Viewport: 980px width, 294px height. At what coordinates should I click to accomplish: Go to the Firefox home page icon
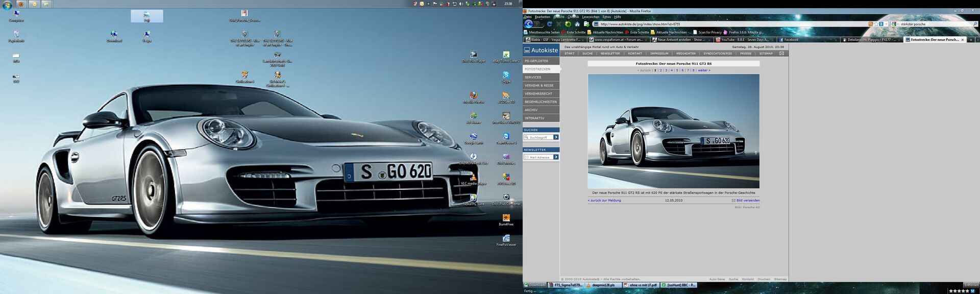tap(577, 24)
